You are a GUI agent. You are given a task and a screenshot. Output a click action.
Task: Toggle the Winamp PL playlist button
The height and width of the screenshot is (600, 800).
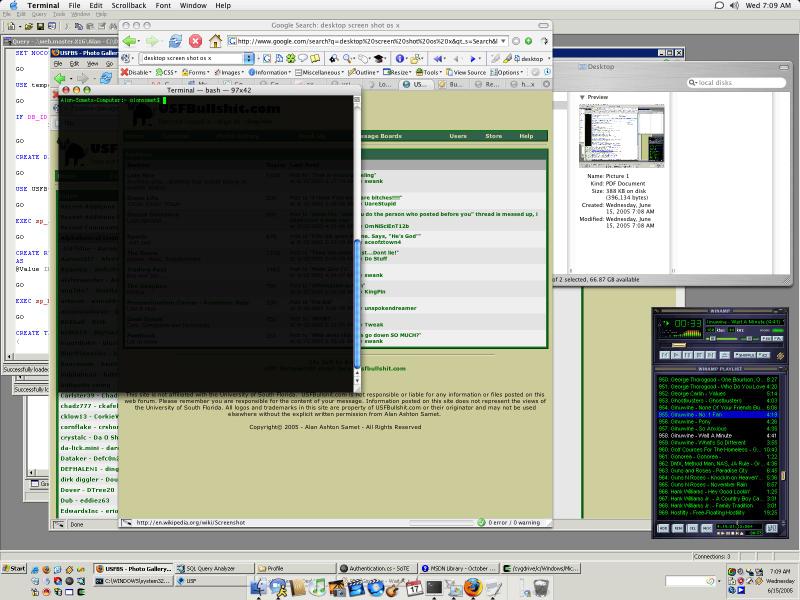coord(778,339)
